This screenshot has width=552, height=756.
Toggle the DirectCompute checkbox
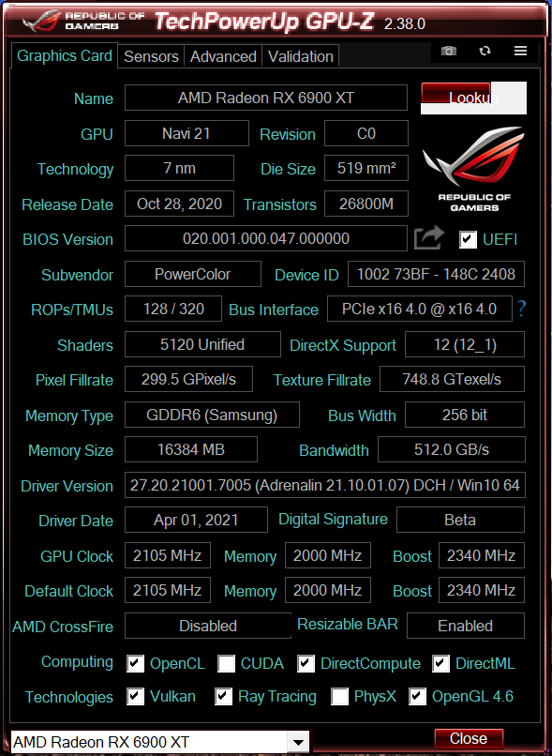pos(306,663)
